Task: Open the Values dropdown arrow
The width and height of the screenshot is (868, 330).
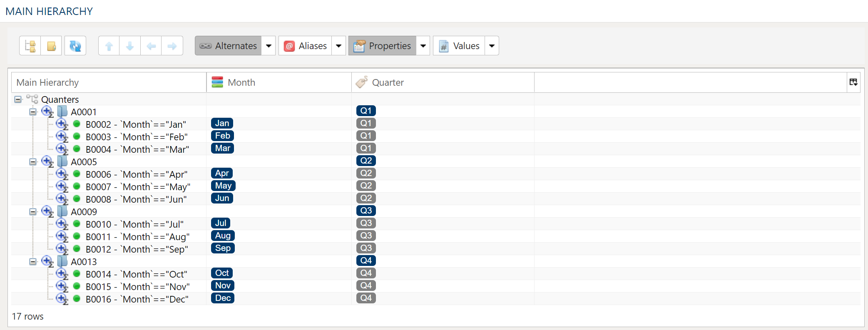Action: point(492,46)
